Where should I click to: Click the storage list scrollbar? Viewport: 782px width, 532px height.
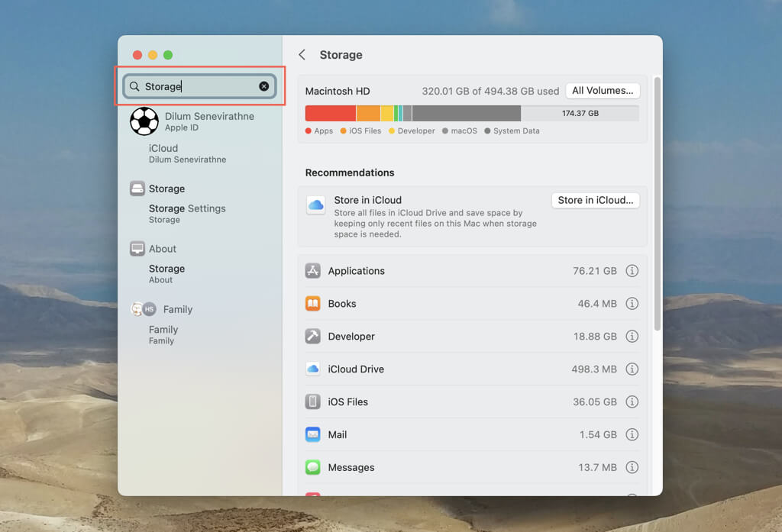pos(658,204)
